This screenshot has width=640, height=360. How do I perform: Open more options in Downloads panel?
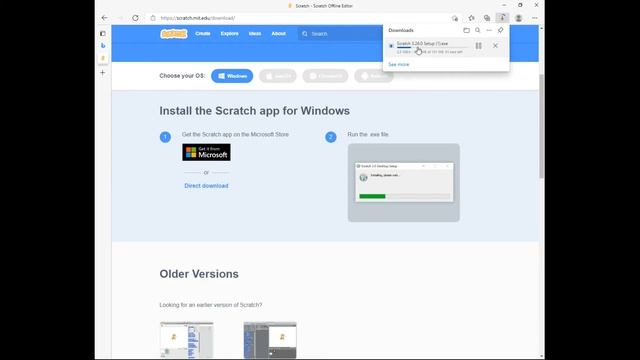tap(489, 30)
